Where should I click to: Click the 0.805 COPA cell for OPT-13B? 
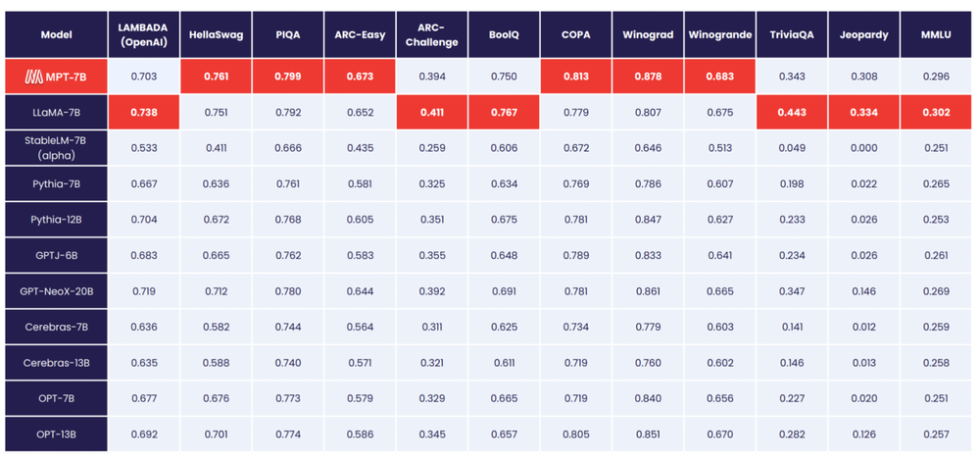[x=575, y=434]
